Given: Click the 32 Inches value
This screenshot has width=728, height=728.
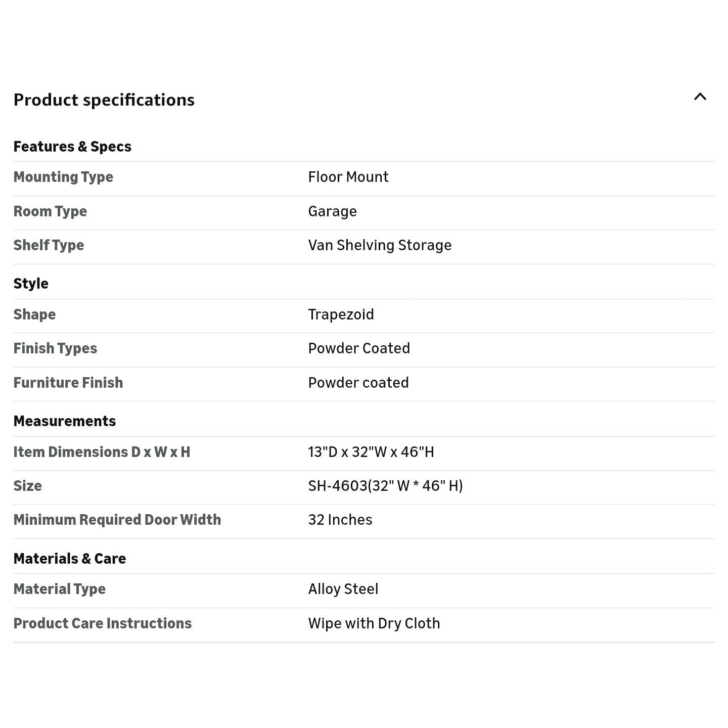Looking at the screenshot, I should [x=340, y=520].
